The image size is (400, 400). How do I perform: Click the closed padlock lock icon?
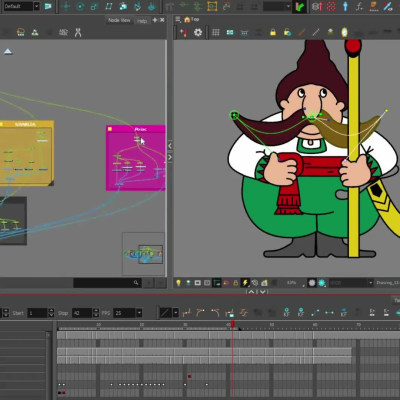coord(273,32)
